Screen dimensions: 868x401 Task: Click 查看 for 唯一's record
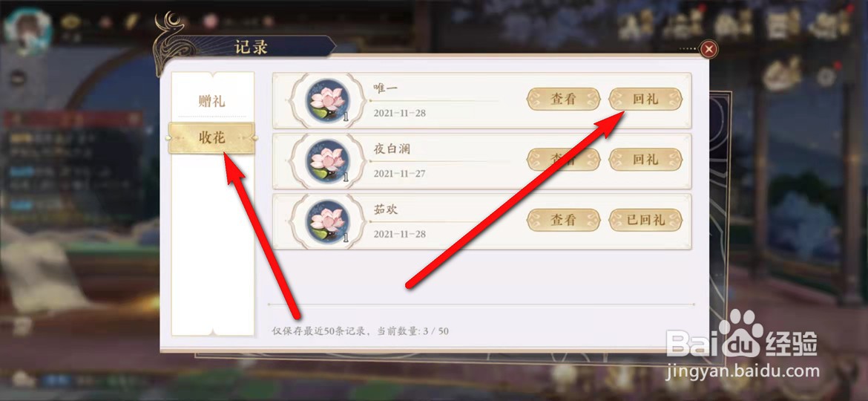coord(563,100)
